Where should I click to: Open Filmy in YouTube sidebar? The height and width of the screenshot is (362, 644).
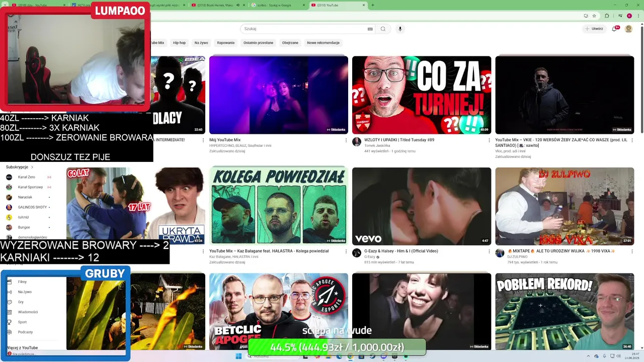[22, 282]
